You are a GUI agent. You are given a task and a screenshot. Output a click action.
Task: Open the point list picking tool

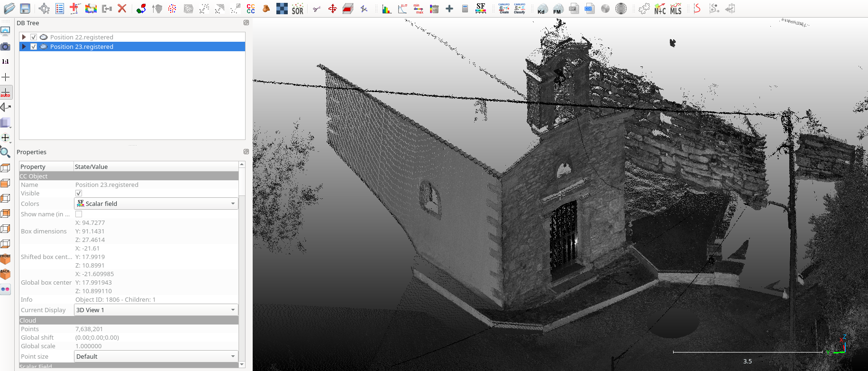coord(60,9)
